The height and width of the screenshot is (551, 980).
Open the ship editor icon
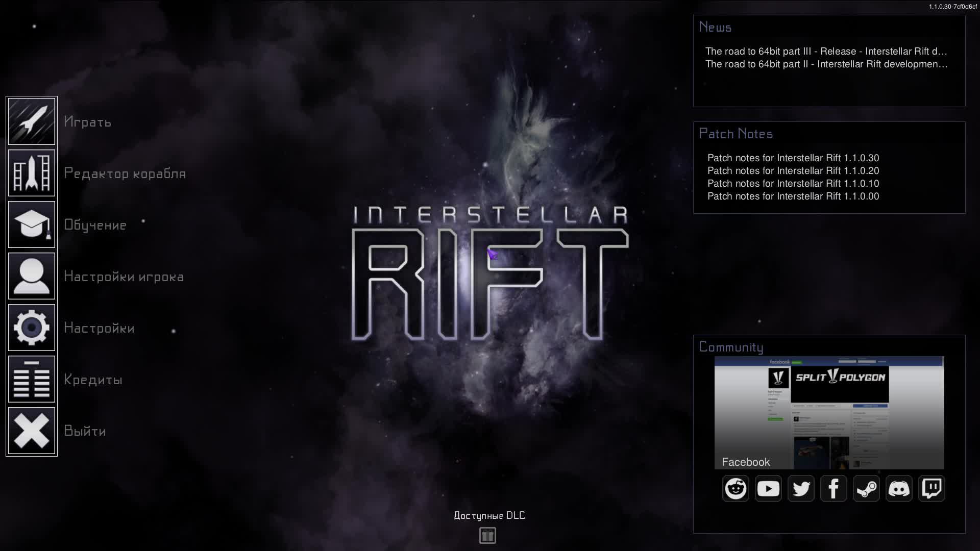32,173
